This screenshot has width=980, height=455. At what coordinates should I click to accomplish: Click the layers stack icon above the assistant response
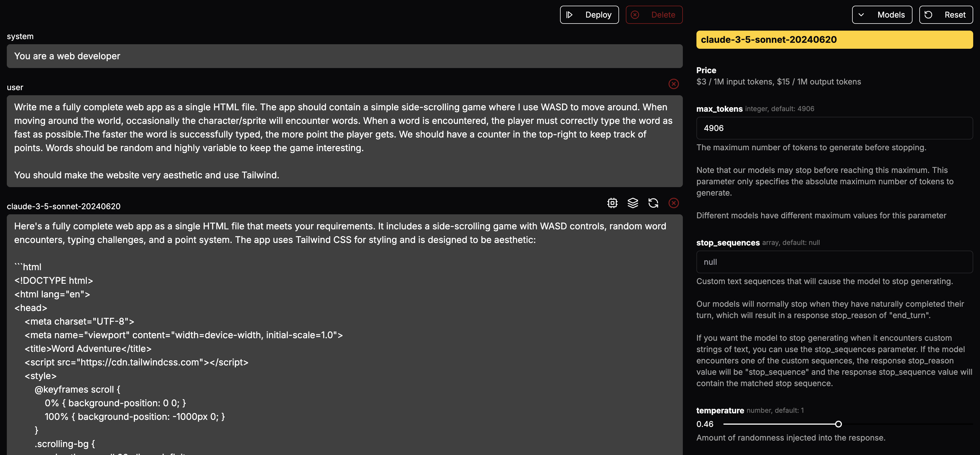[x=633, y=203]
